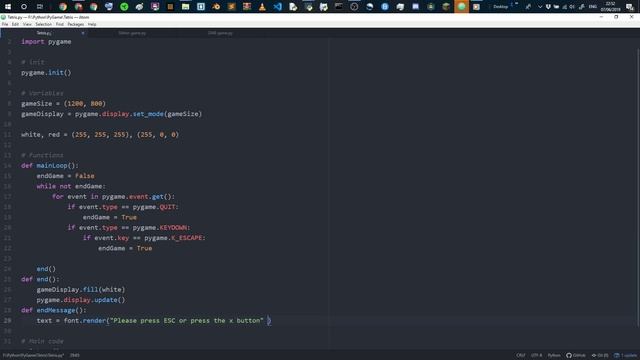Change the CRLF line ending setting

click(521, 355)
